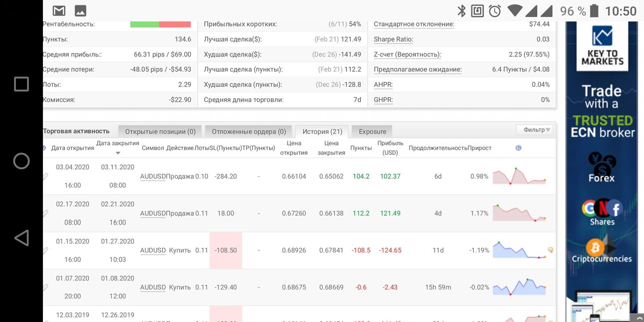644x322 pixels.
Task: Click the 'Trade with a TRUSTED ECN broker' ad text
Action: tap(603, 111)
